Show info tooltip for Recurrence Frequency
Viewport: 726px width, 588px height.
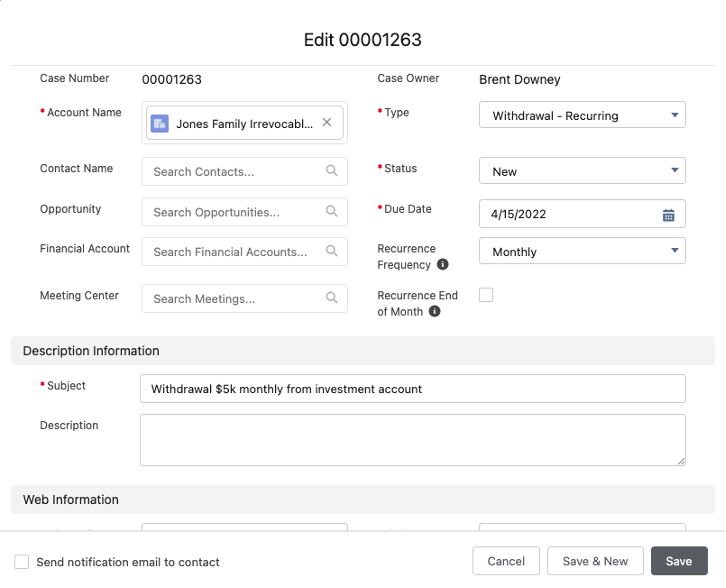coord(443,265)
